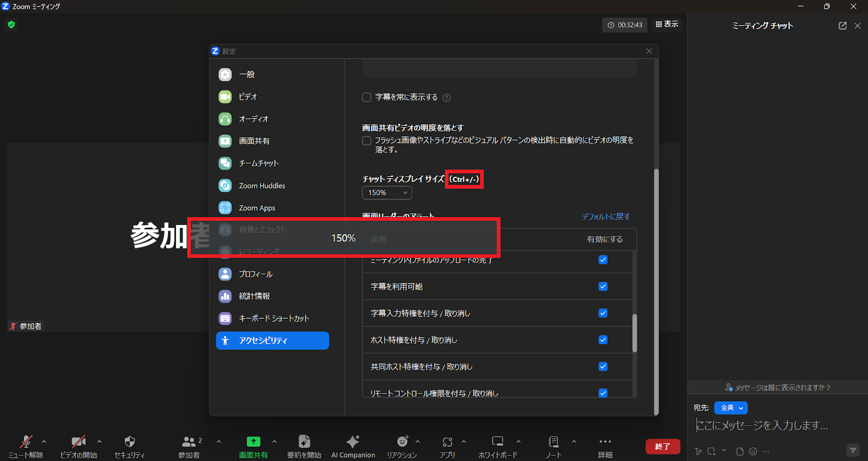868x461 pixels.
Task: Open the Notes icon
Action: (x=553, y=441)
